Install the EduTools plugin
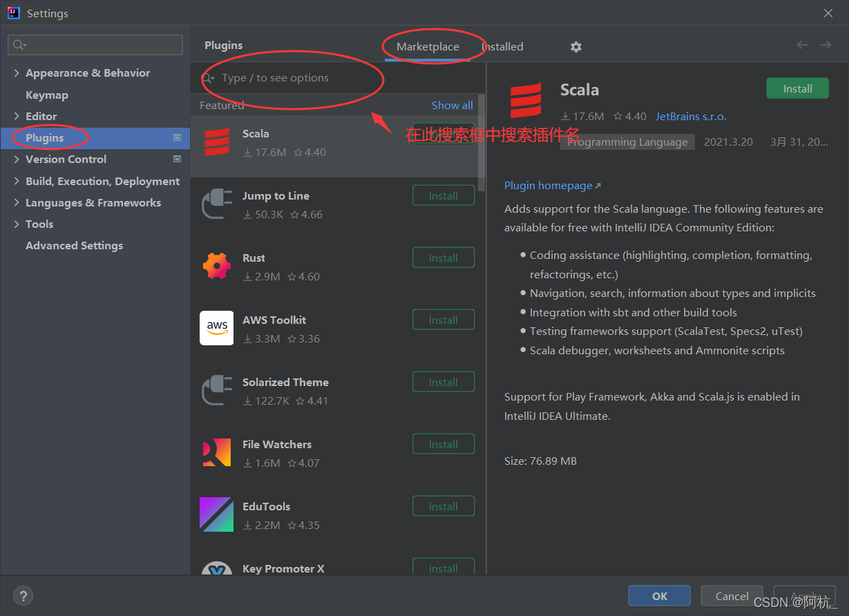Image resolution: width=849 pixels, height=616 pixels. (443, 506)
